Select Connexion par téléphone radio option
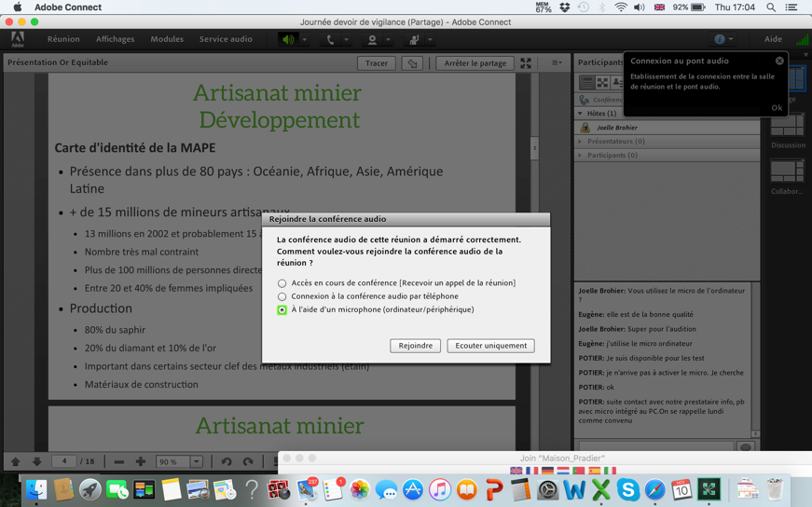Screen dimensions: 812x507 pyautogui.click(x=282, y=296)
